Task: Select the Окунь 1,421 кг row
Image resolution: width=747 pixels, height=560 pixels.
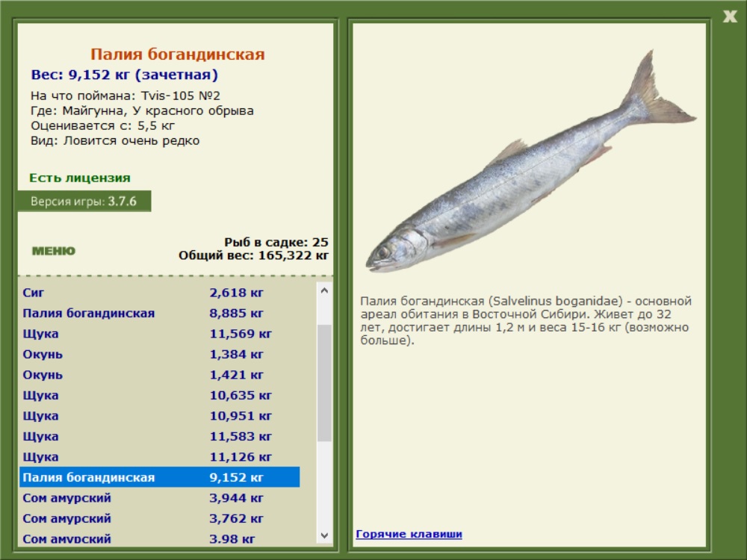Action: click(160, 374)
